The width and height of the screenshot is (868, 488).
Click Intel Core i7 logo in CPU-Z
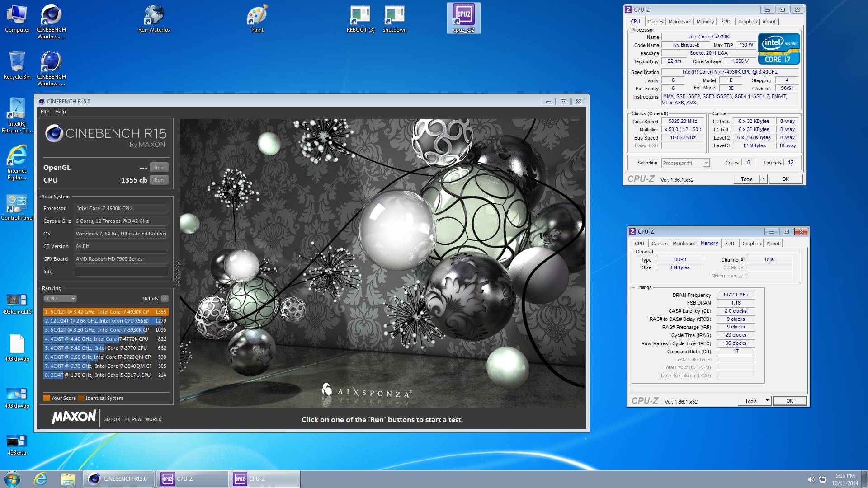click(x=779, y=49)
